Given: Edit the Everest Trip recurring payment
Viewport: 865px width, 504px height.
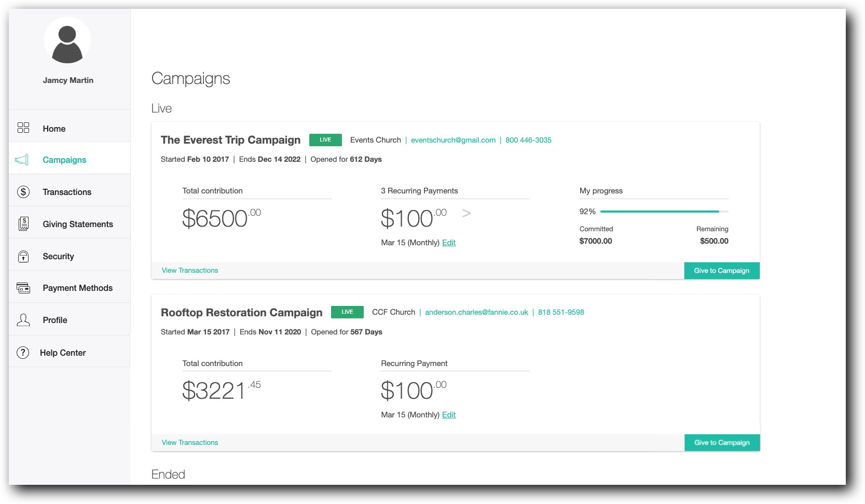Looking at the screenshot, I should click(449, 243).
